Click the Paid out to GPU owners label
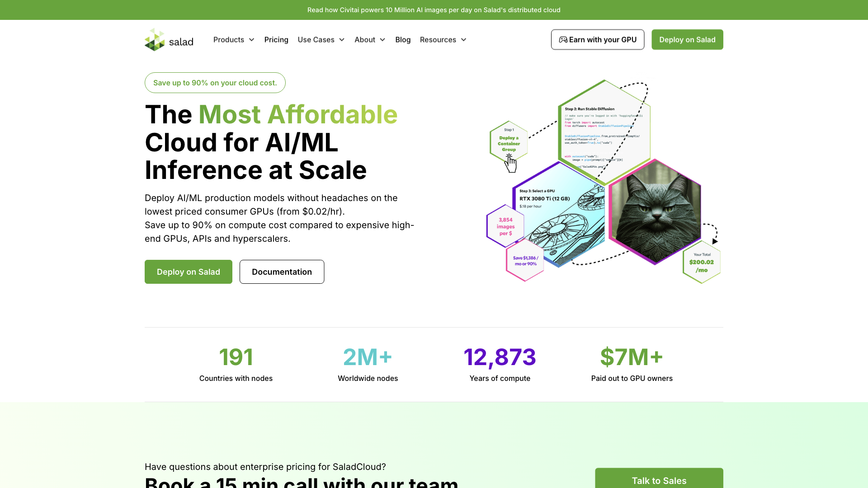The height and width of the screenshot is (488, 868). pyautogui.click(x=632, y=378)
